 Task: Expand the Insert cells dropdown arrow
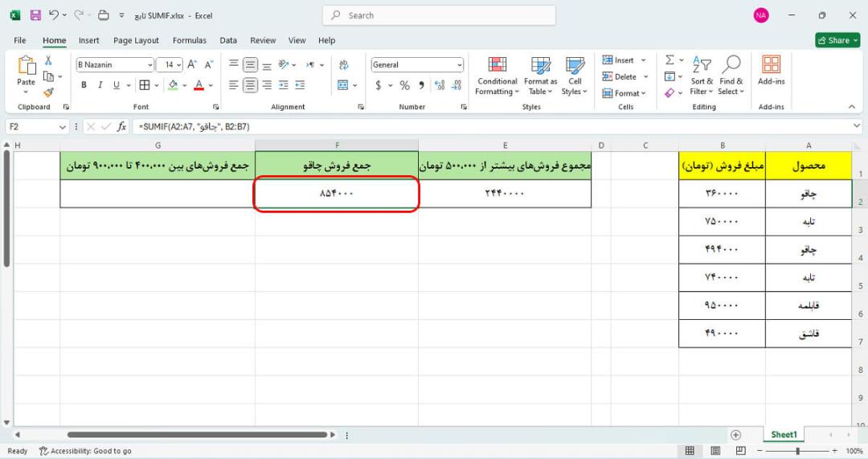coord(643,60)
